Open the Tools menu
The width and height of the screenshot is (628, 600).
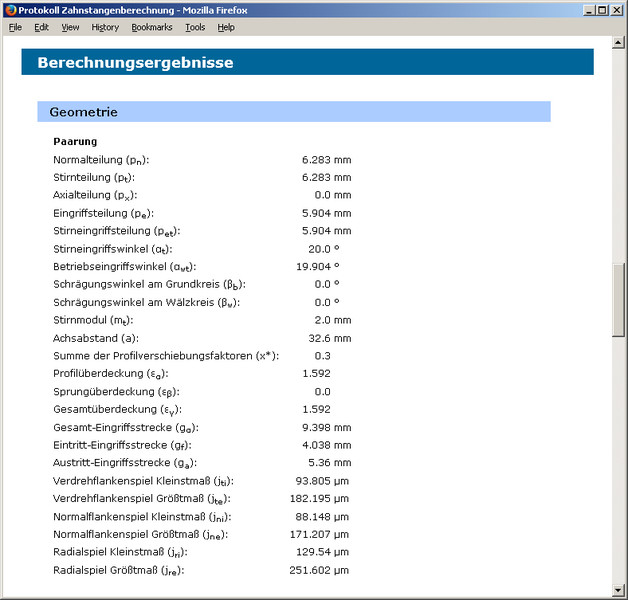[x=194, y=27]
